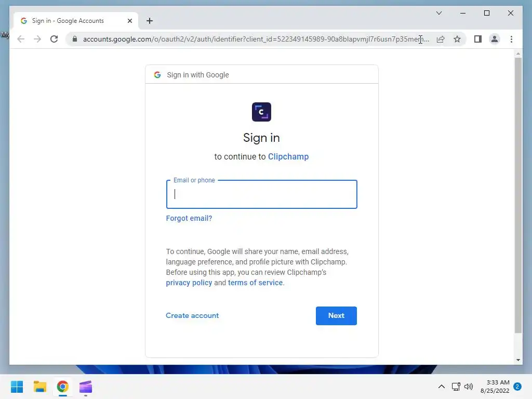Viewport: 532px width, 399px height.
Task: Click the Next button
Action: [x=336, y=315]
